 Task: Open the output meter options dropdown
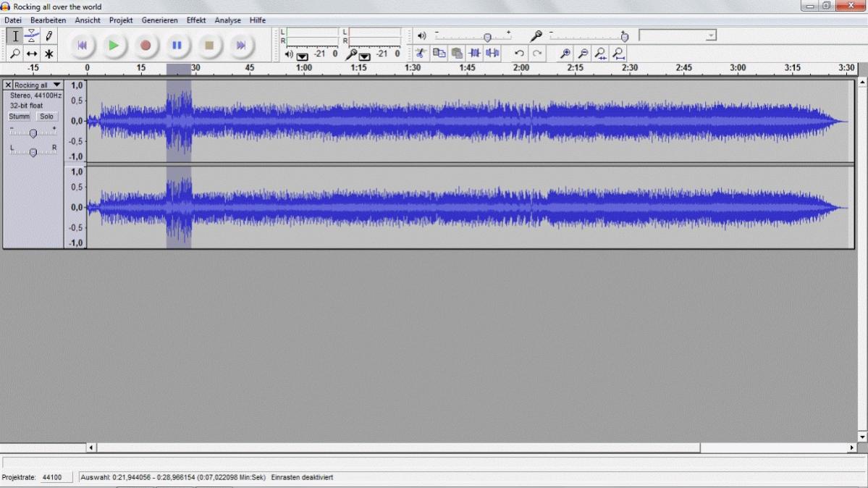pyautogui.click(x=303, y=56)
